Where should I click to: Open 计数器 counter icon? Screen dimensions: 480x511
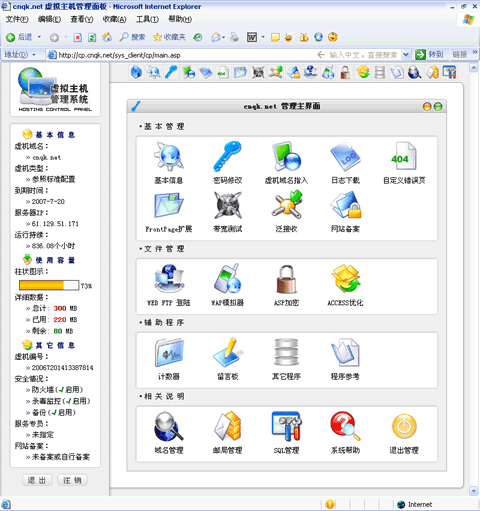point(169,353)
